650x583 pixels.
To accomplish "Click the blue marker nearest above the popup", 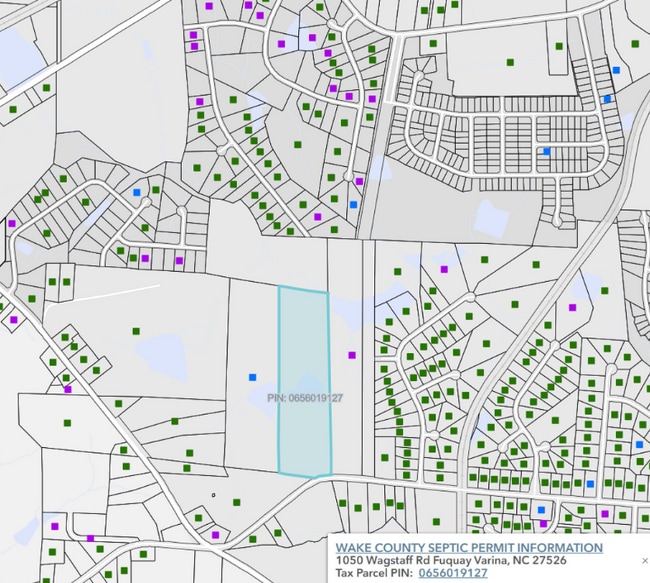I will (x=541, y=509).
